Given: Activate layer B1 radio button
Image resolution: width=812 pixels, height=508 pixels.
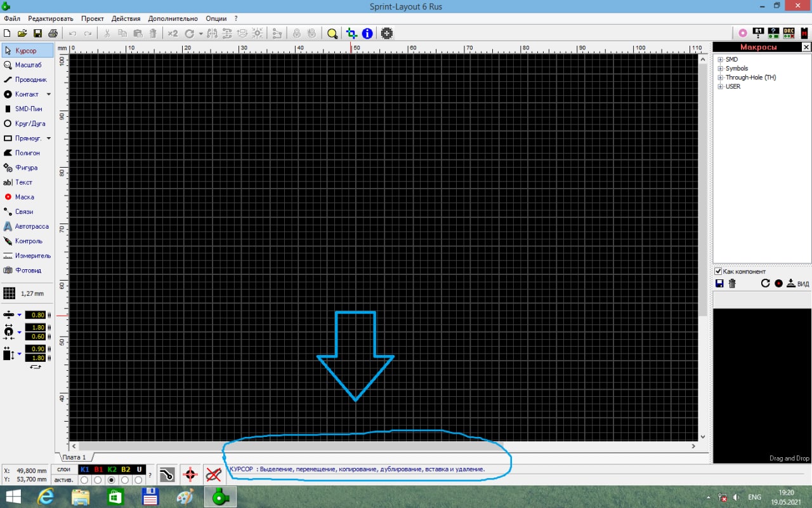Looking at the screenshot, I should click(x=98, y=480).
